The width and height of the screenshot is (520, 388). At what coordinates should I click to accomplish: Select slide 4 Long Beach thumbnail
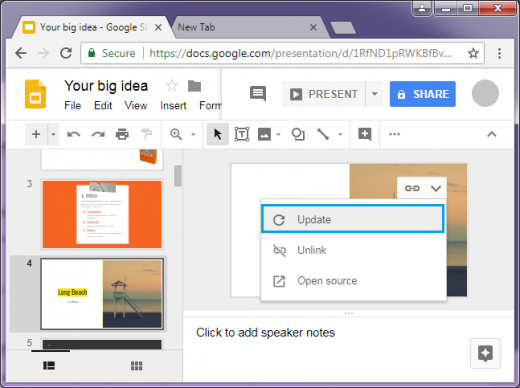pos(102,294)
